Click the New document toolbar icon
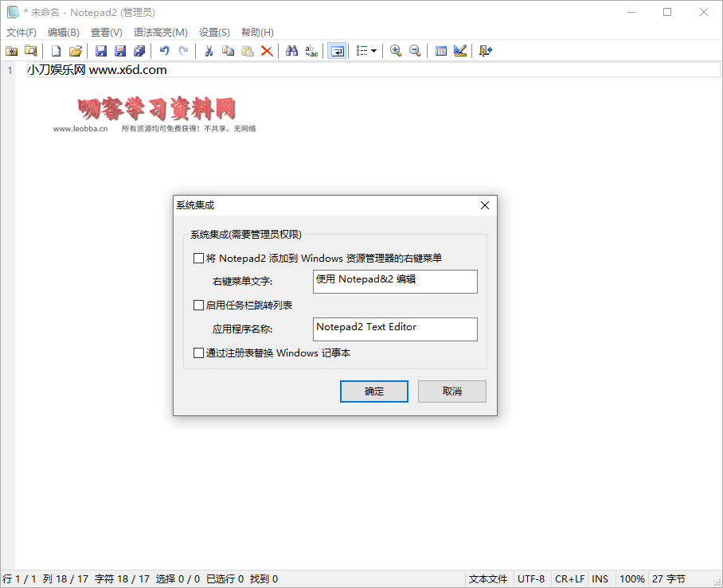 tap(57, 51)
